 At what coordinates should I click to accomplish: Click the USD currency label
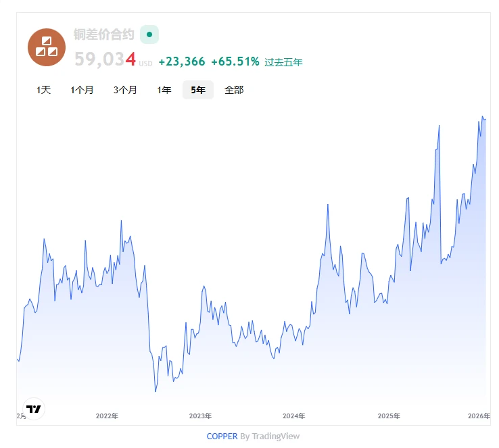coord(145,64)
